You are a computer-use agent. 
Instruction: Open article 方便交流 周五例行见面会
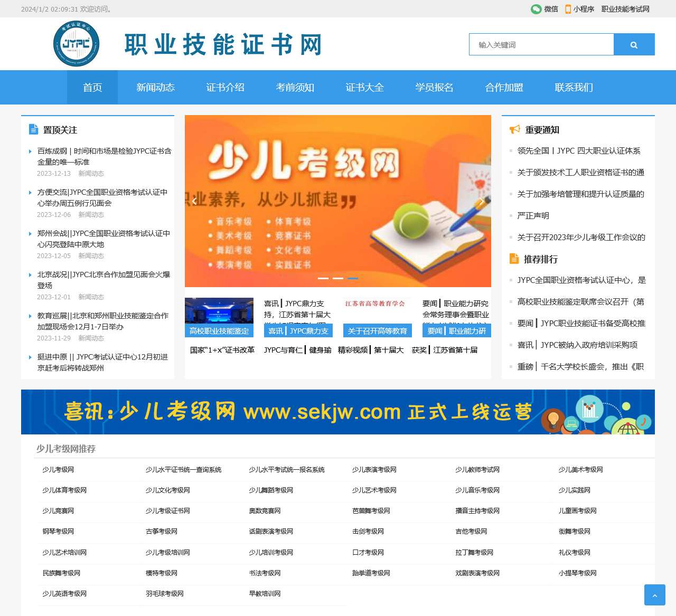pos(102,197)
